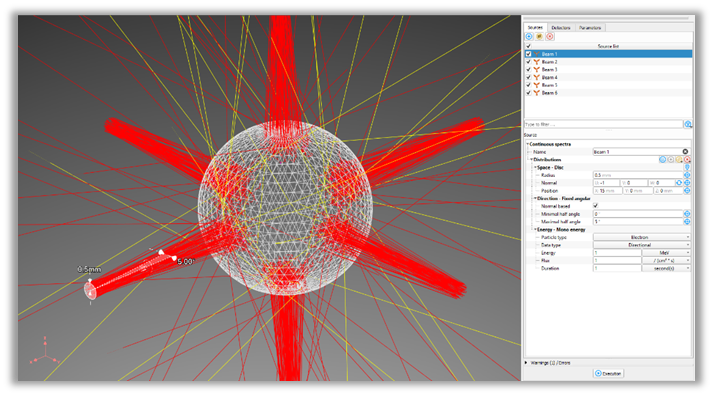Viewport: 713px width, 396px height.
Task: Click the Flux value field
Action: pos(617,261)
